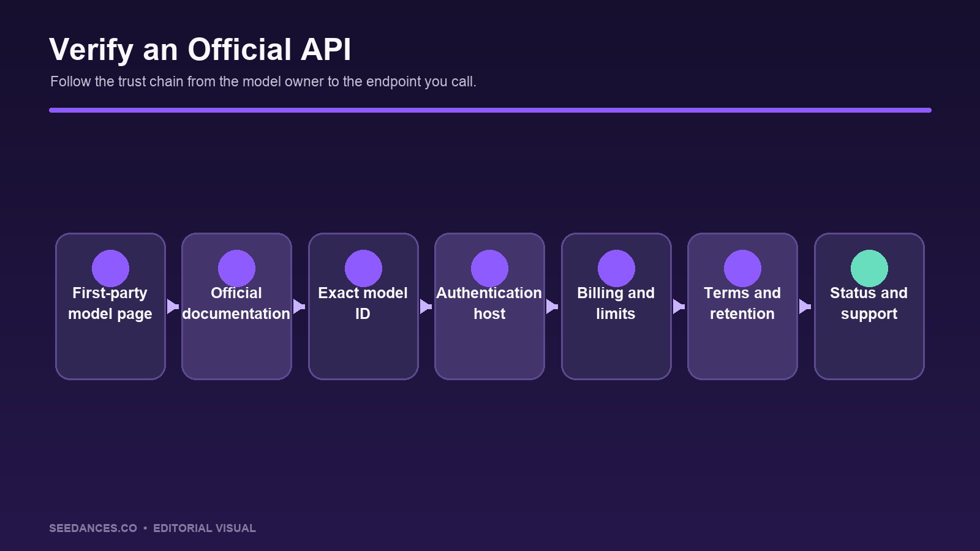
Task: Click the purple circle above Terms and retention
Action: (742, 268)
